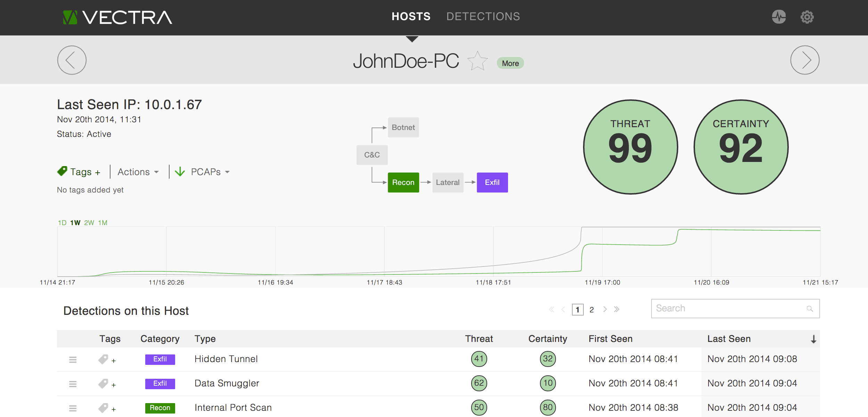The width and height of the screenshot is (868, 417).
Task: Click Last Seen IP 10.0.1.67 text
Action: (x=129, y=105)
